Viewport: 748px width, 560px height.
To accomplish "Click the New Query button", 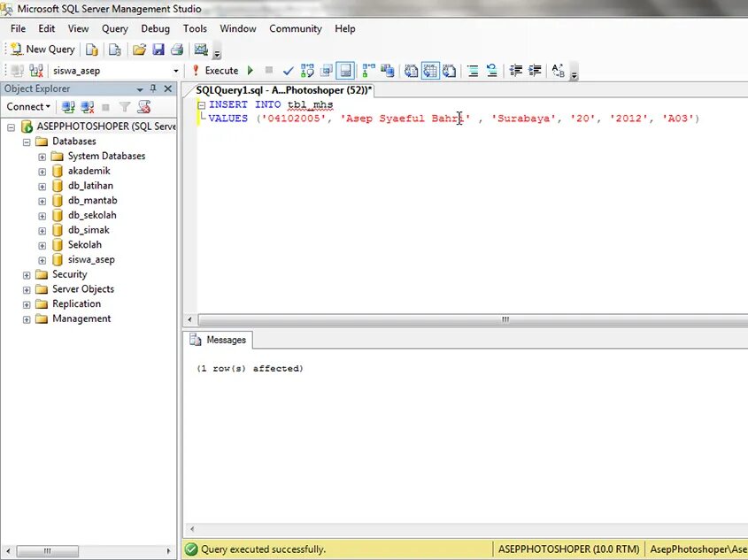I will pyautogui.click(x=43, y=49).
